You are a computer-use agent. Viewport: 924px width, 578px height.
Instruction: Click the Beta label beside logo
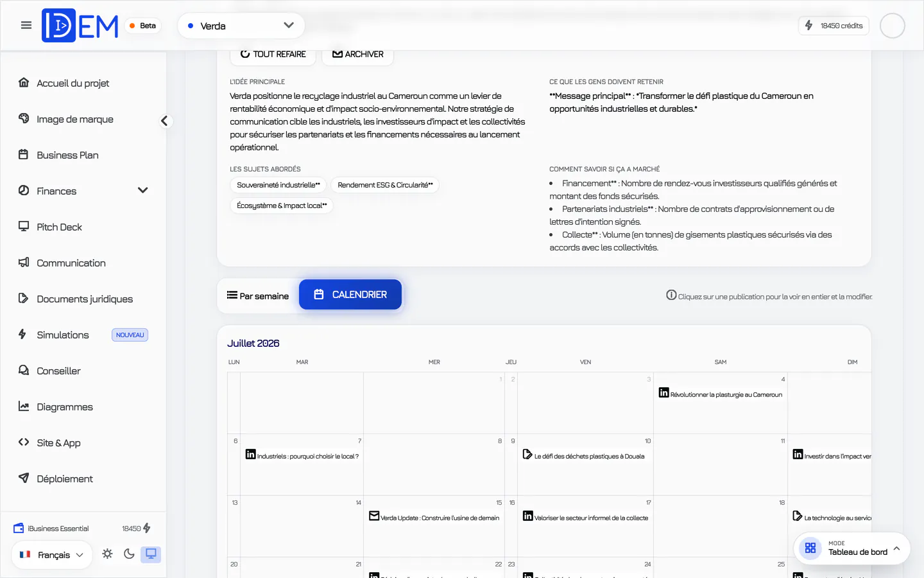(x=142, y=26)
